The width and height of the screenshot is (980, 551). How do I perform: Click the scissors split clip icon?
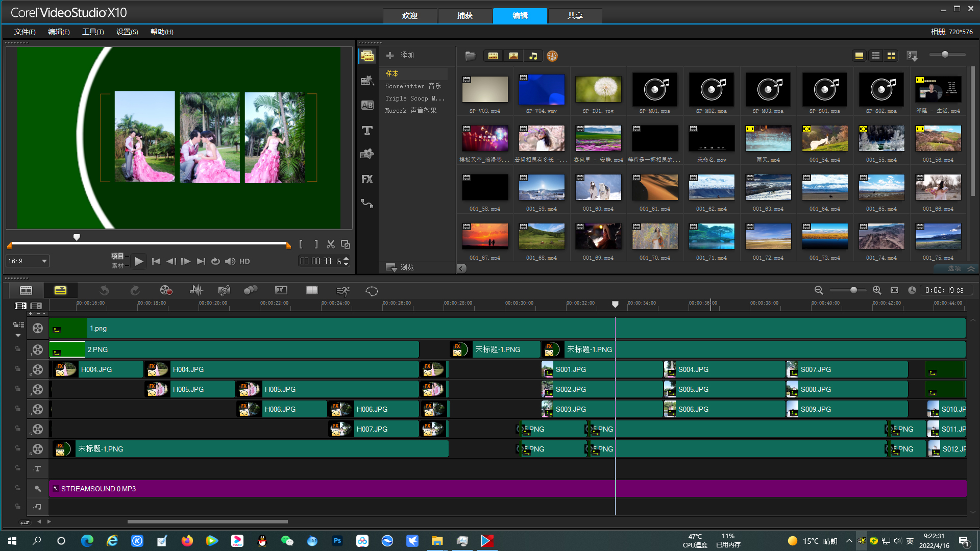click(x=331, y=244)
